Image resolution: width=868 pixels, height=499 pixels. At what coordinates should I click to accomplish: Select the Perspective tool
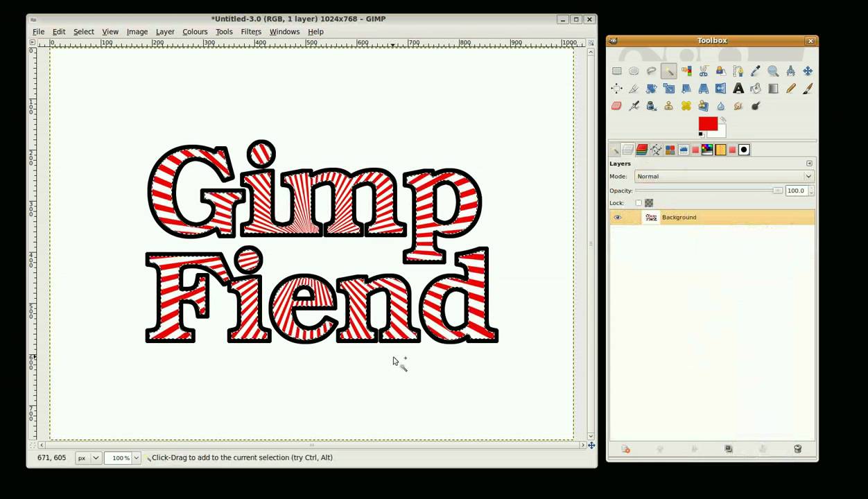click(704, 88)
